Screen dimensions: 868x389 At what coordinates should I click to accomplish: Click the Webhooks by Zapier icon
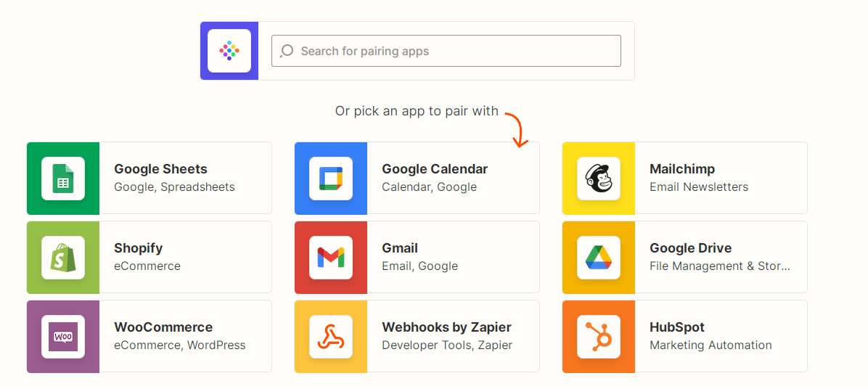pos(330,337)
